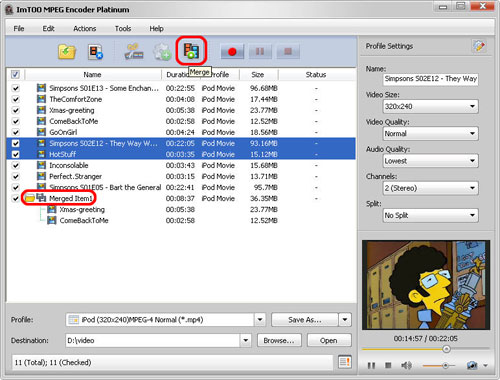Open the Audio Quality Lowest dropdown
500x380 pixels.
click(431, 161)
